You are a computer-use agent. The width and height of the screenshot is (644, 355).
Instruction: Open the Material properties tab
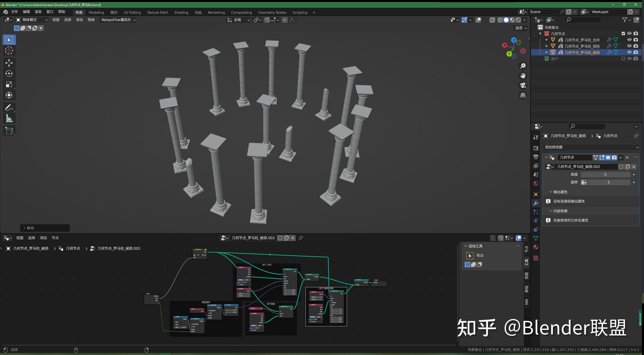coord(536,247)
